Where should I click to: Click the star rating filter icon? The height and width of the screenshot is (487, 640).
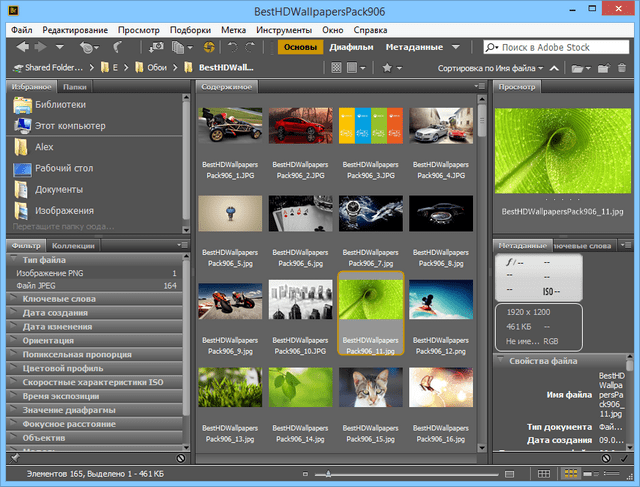point(387,68)
